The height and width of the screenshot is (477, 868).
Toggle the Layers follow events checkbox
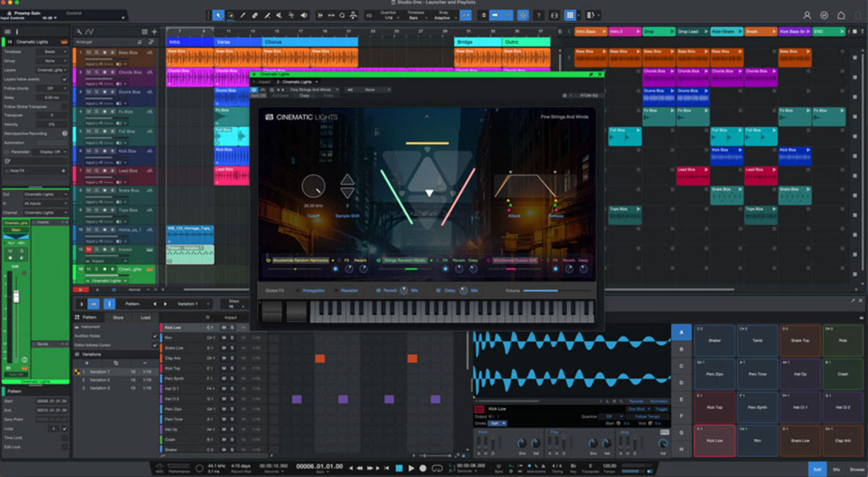pyautogui.click(x=65, y=79)
